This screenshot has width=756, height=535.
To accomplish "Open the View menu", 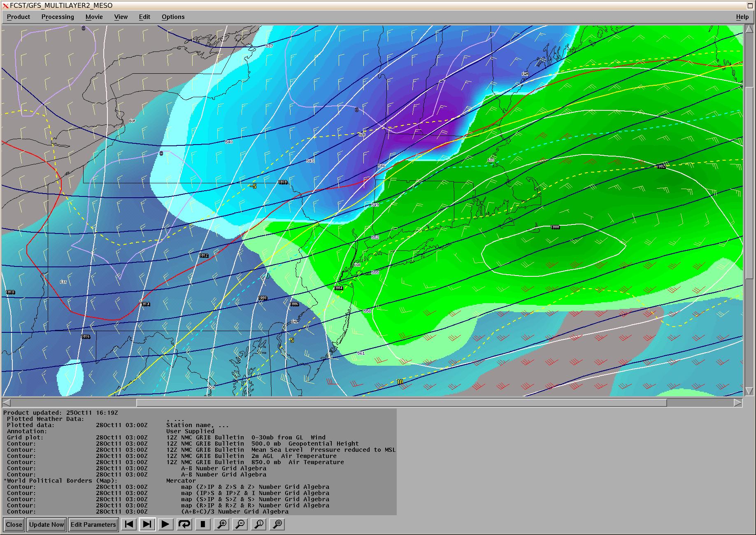I will point(121,17).
